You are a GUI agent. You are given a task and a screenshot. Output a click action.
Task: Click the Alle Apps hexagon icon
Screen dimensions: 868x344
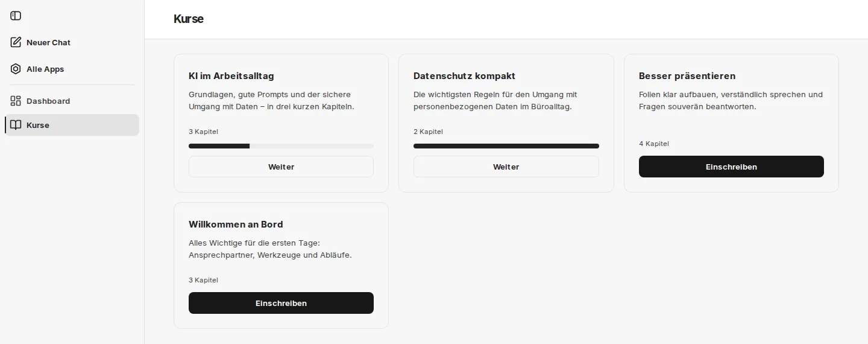(16, 69)
